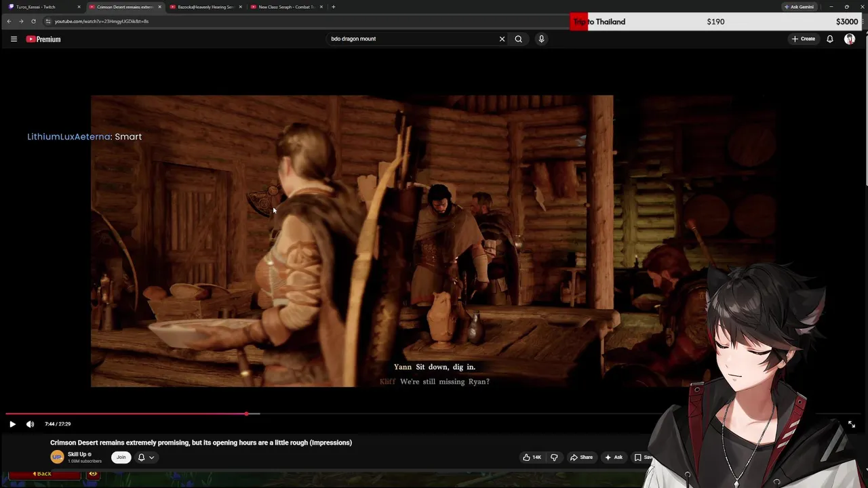Viewport: 868px width, 488px height.
Task: Enter fullscreen mode on the player
Action: coord(852,424)
